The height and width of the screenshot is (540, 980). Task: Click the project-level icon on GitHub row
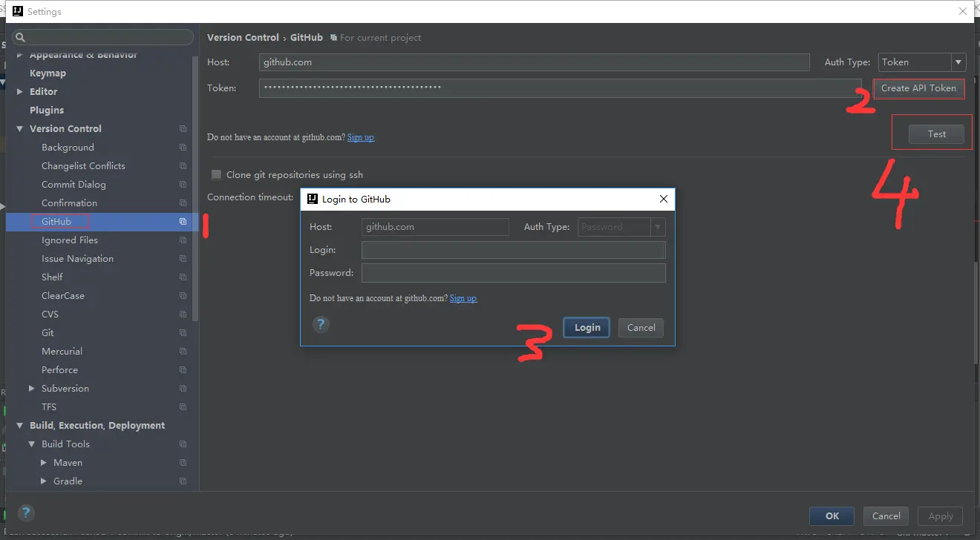183,222
